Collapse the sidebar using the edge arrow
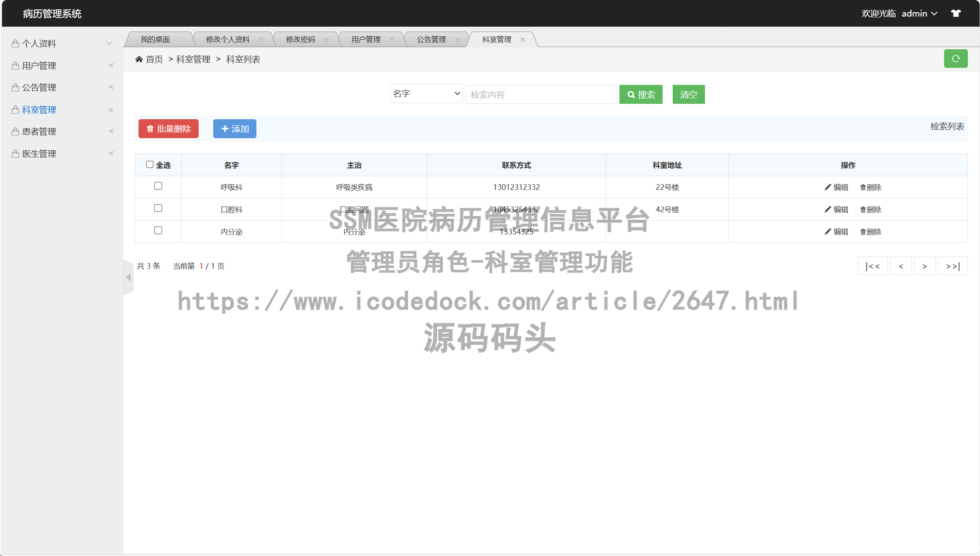 click(x=128, y=277)
